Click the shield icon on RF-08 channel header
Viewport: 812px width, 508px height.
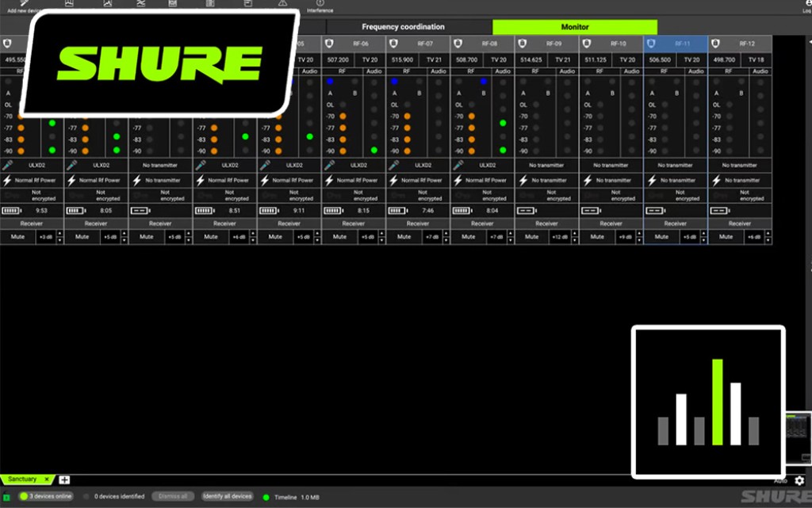point(458,44)
